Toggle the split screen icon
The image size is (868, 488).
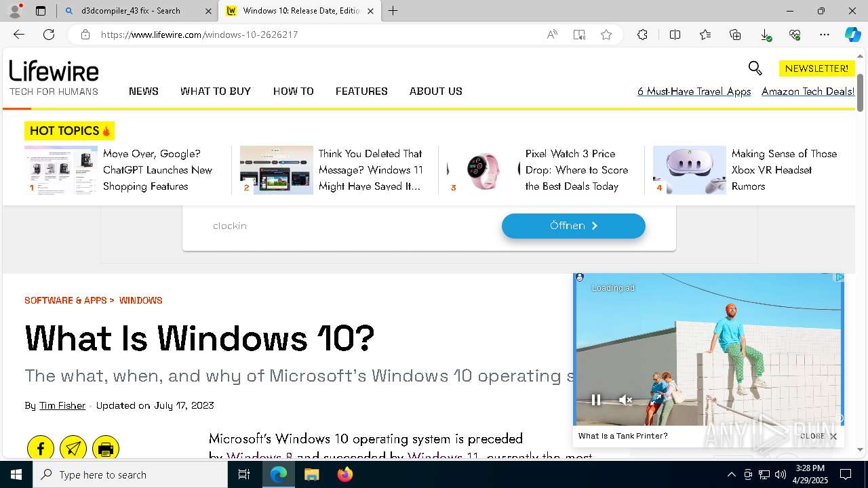coord(675,35)
